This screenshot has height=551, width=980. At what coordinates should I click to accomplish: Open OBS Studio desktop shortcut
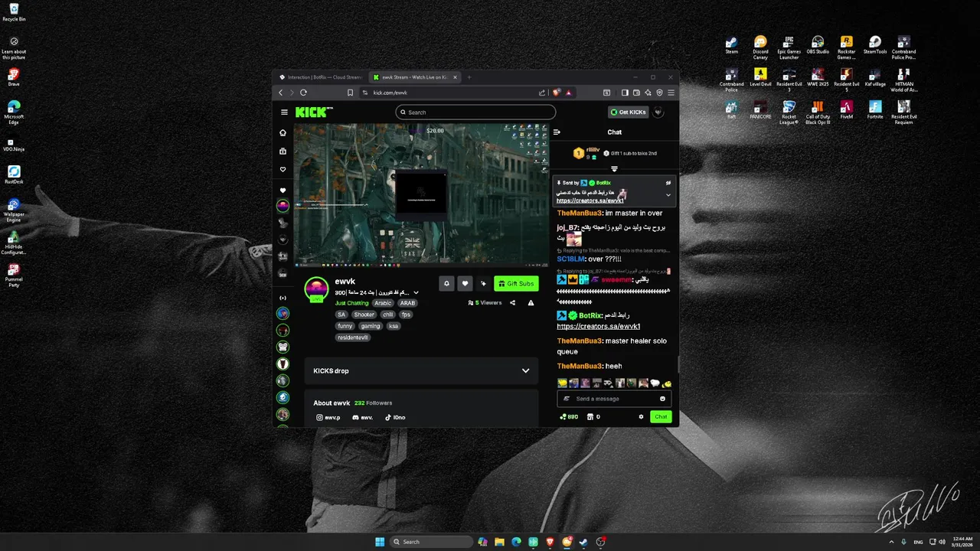(818, 45)
